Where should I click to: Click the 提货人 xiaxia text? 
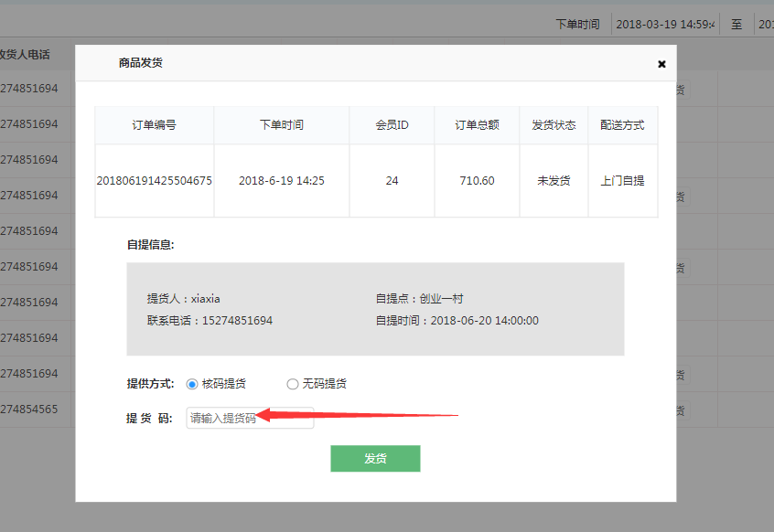point(184,299)
